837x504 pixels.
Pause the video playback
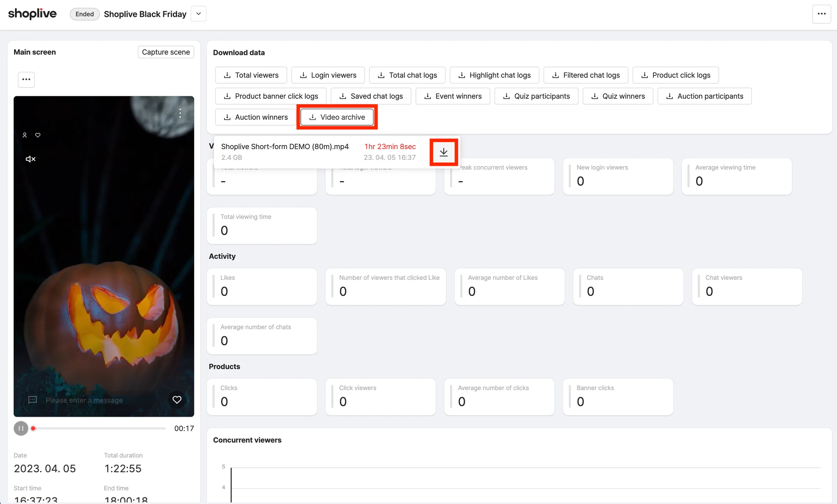click(21, 428)
